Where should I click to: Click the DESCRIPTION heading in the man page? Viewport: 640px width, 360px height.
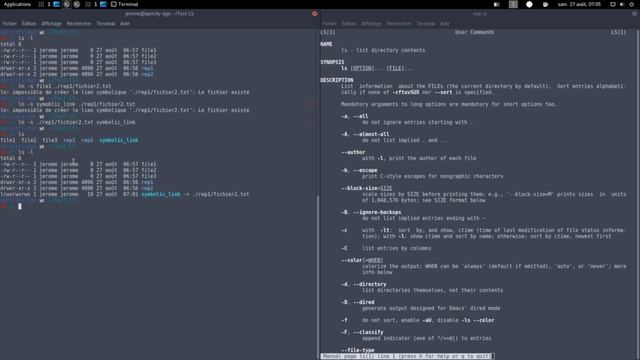click(337, 80)
